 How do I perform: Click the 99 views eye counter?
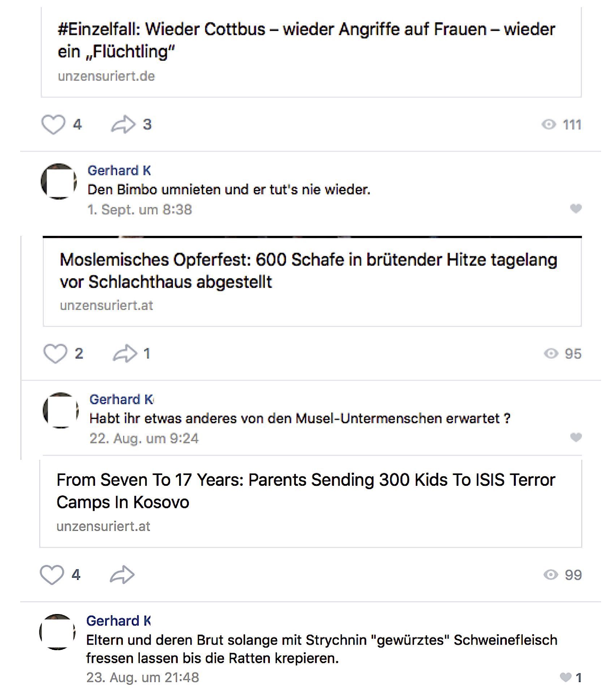[563, 575]
